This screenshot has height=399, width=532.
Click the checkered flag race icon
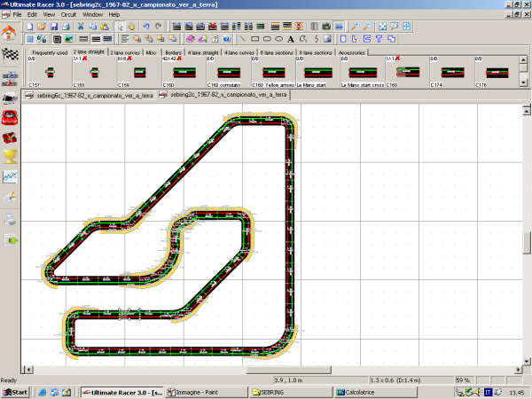tap(11, 56)
